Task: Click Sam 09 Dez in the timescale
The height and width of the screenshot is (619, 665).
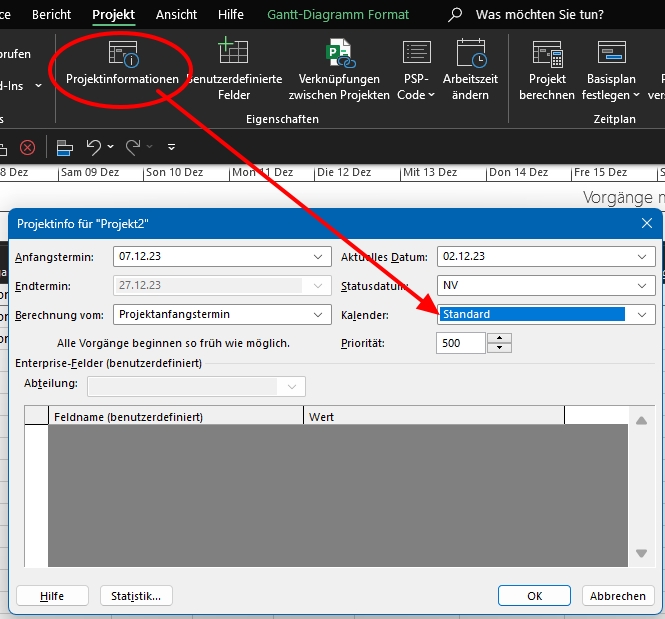Action: [90, 172]
